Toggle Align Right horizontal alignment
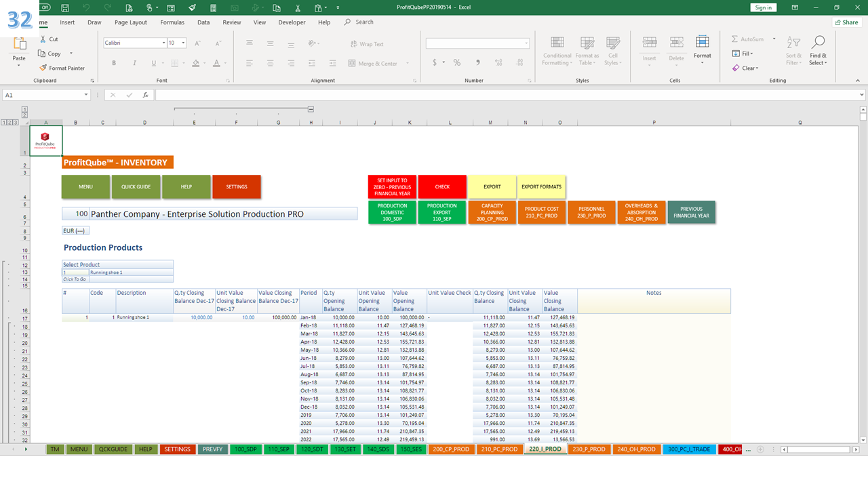Viewport: 868px width, 488px height. click(292, 63)
